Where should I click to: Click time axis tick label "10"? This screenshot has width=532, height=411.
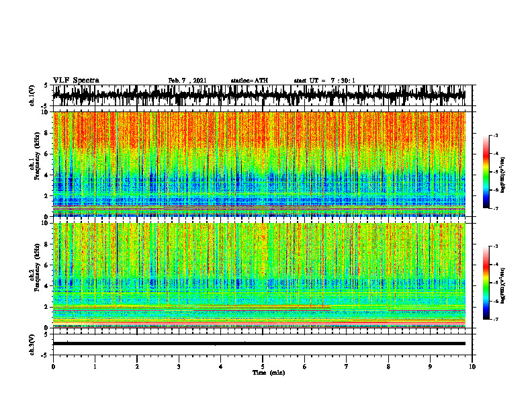click(472, 367)
